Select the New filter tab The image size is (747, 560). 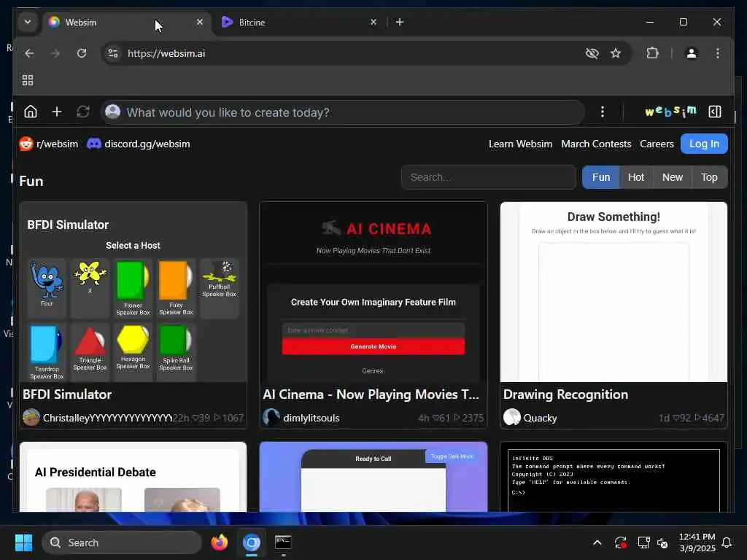pyautogui.click(x=672, y=177)
